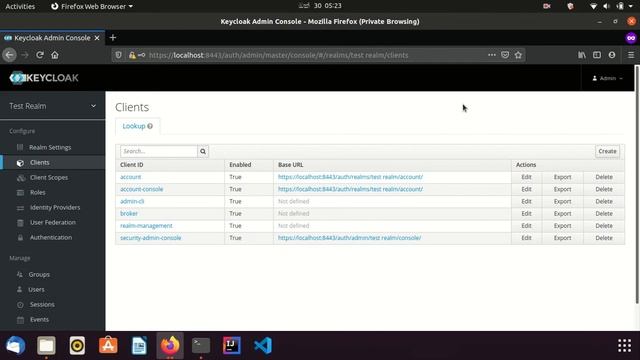Screen dimensions: 640x360
Task: Open Authentication in the sidebar
Action: [51, 237]
